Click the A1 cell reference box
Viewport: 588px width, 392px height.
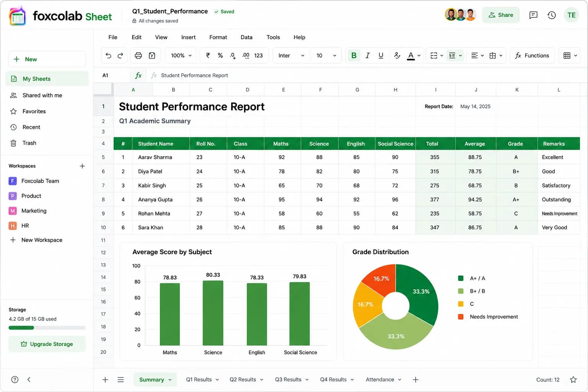112,75
